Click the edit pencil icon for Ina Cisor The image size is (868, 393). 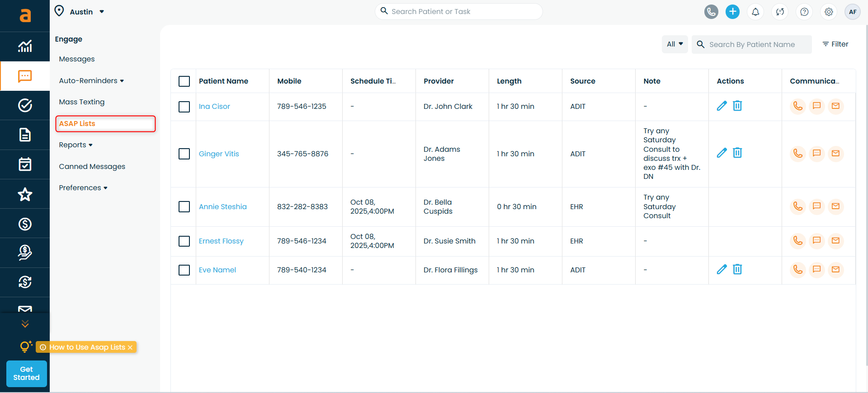pyautogui.click(x=722, y=106)
